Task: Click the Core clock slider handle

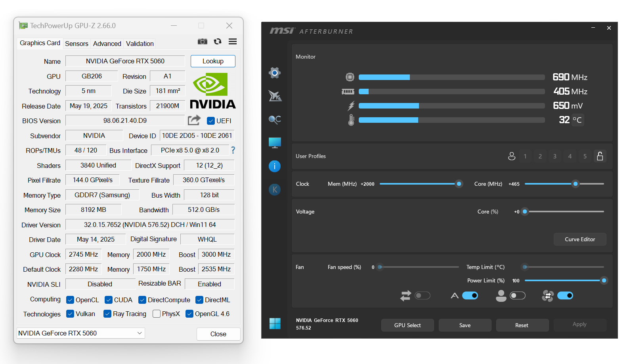Action: [576, 184]
